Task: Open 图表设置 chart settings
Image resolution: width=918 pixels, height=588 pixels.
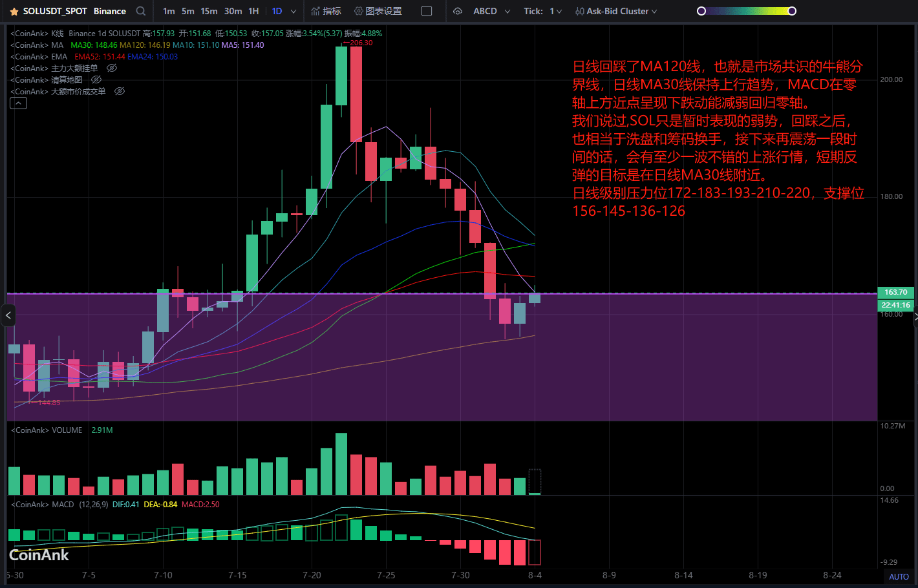Action: pyautogui.click(x=378, y=11)
